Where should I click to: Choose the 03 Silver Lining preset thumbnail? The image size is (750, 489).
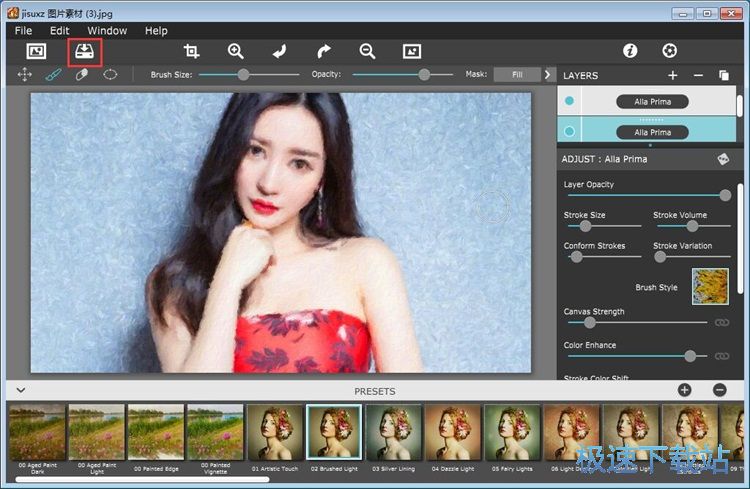point(393,432)
